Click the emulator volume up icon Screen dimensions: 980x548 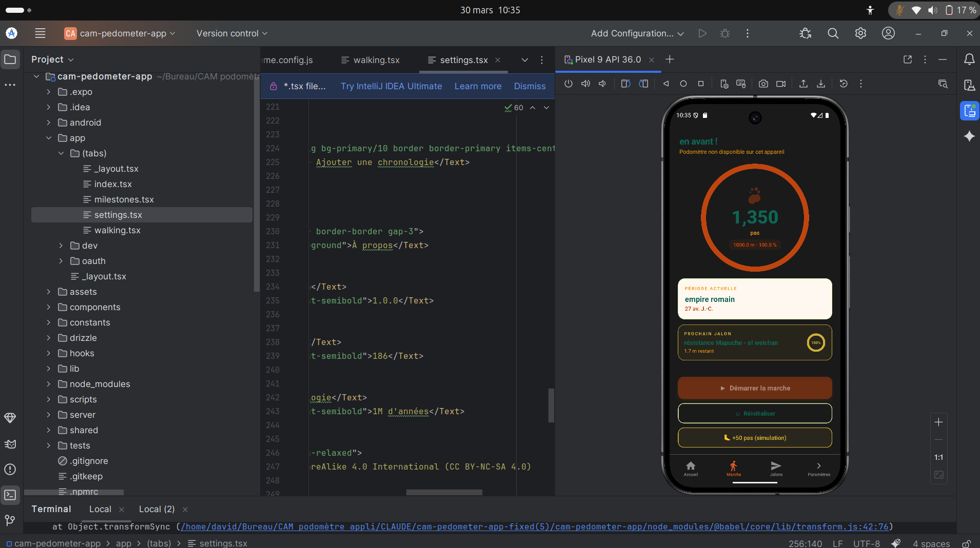tap(585, 84)
